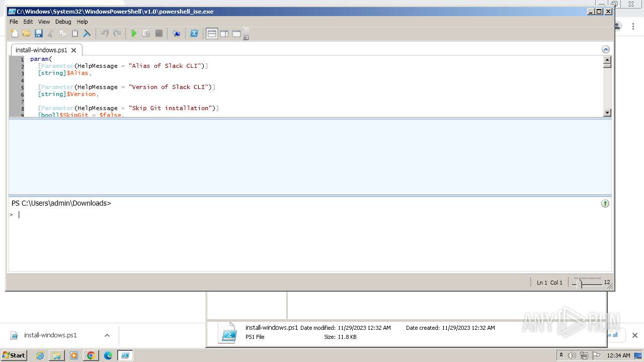The height and width of the screenshot is (362, 644).
Task: Open the media player from the taskbar
Action: 74,355
